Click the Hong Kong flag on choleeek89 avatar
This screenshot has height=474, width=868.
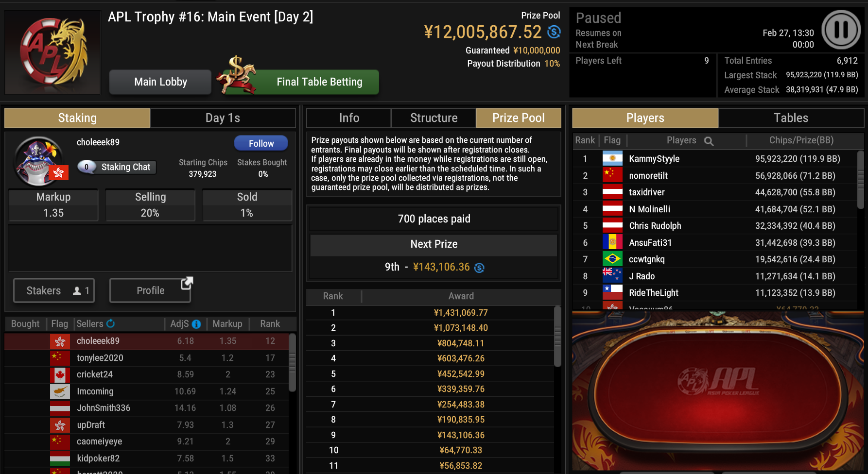(59, 172)
